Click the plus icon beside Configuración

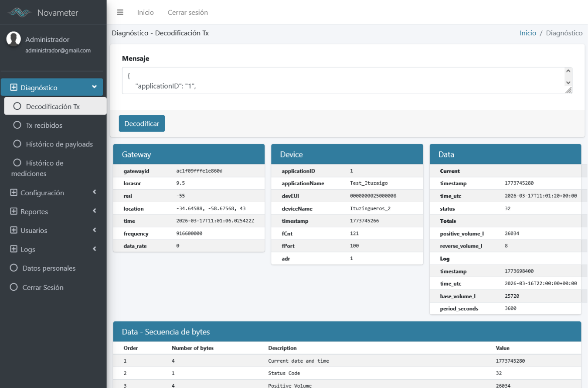(x=14, y=193)
